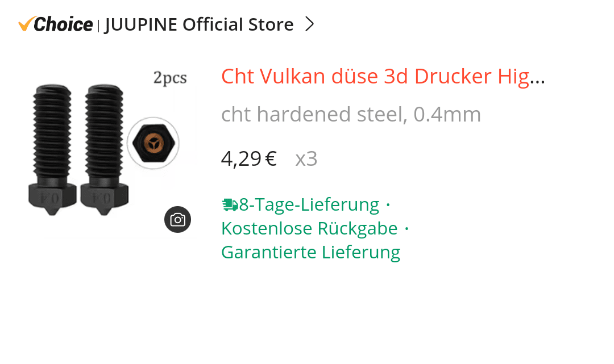Image resolution: width=614 pixels, height=364 pixels.
Task: Click the green delivery truck icon
Action: pyautogui.click(x=230, y=205)
